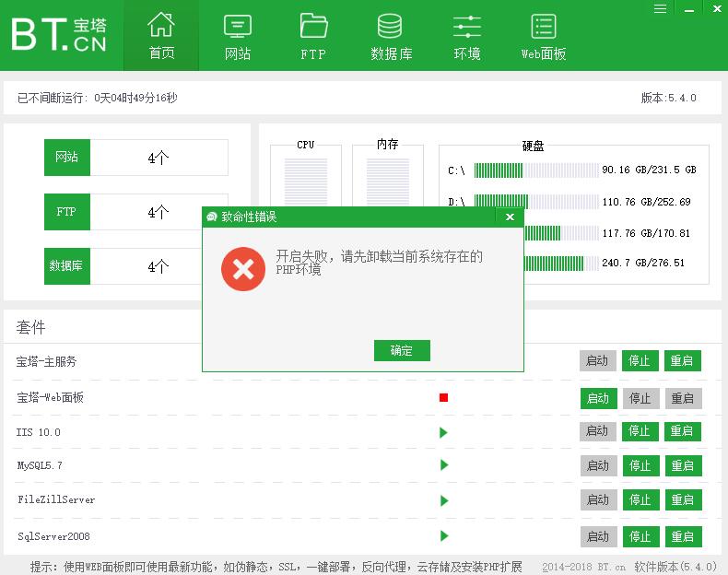Restart the IIS 10.0 service
Screen dimensions: 728x575
pyautogui.click(x=682, y=431)
